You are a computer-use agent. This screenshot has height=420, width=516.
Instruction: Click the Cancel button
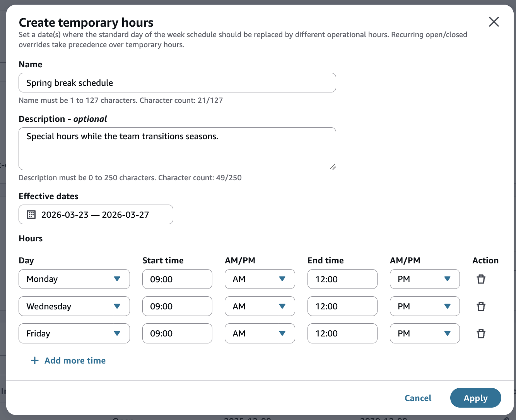418,398
